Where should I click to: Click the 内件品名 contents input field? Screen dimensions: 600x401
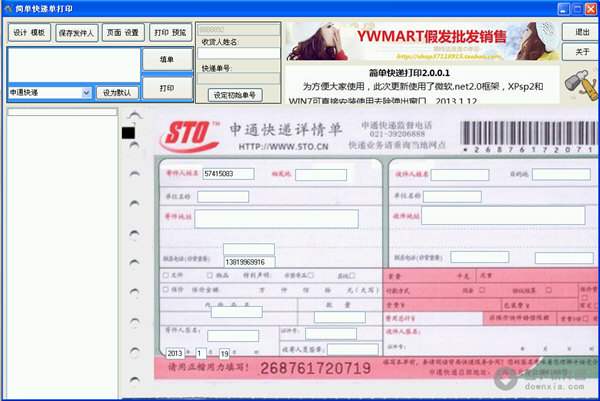coord(236,312)
